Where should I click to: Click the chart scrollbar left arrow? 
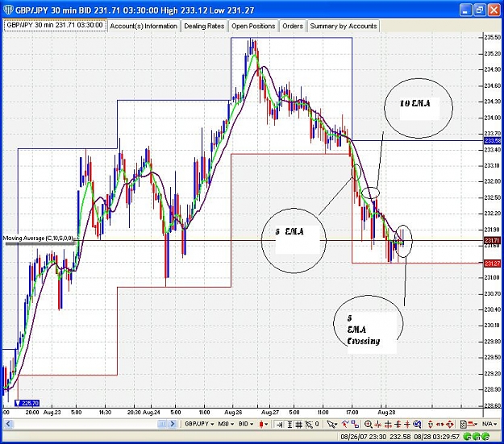coord(8,424)
